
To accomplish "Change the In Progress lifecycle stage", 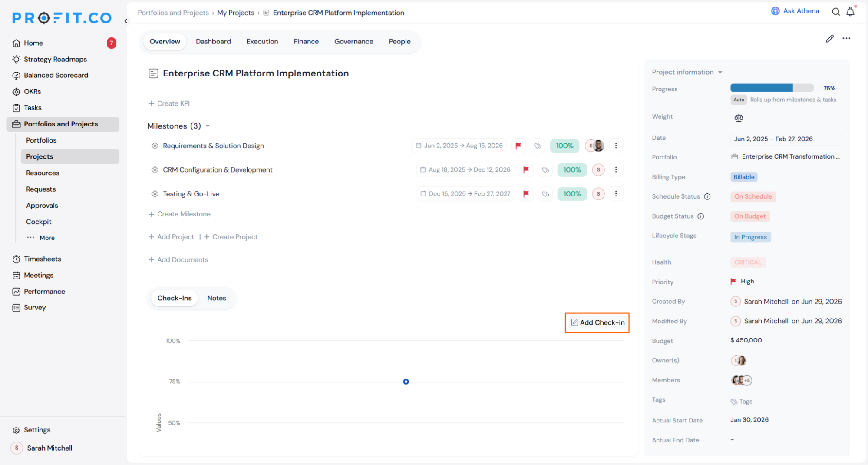I will click(750, 237).
